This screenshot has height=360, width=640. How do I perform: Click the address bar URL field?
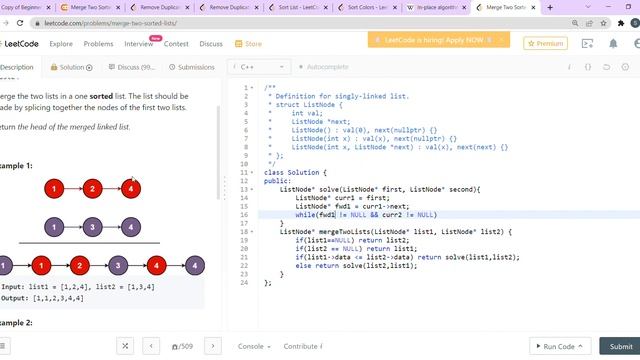click(x=302, y=23)
